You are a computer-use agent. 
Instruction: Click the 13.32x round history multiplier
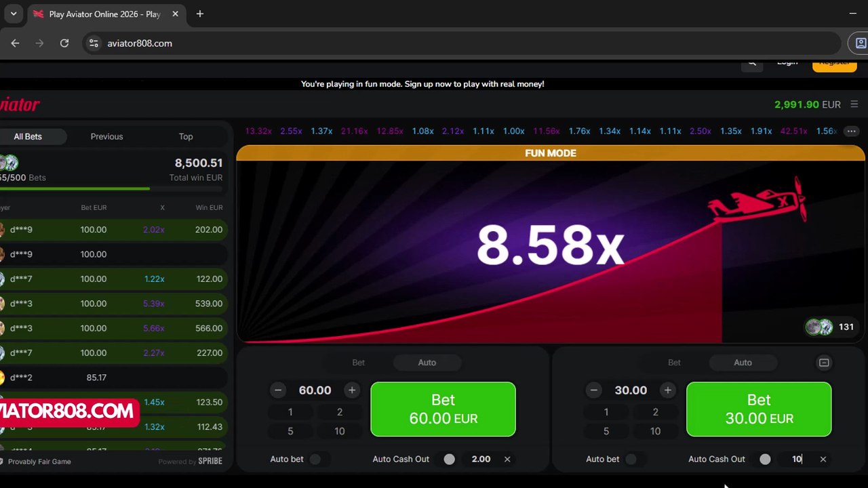click(x=258, y=131)
